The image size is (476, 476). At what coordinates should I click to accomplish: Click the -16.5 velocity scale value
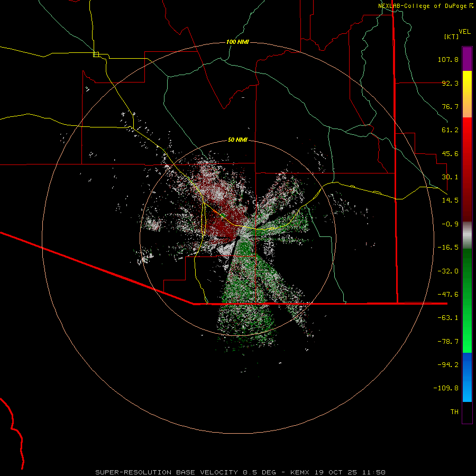click(448, 248)
